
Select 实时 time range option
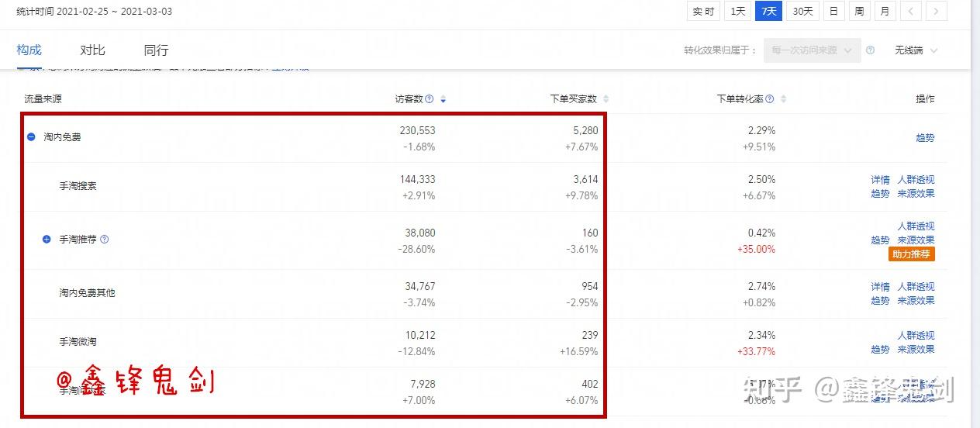(x=703, y=12)
